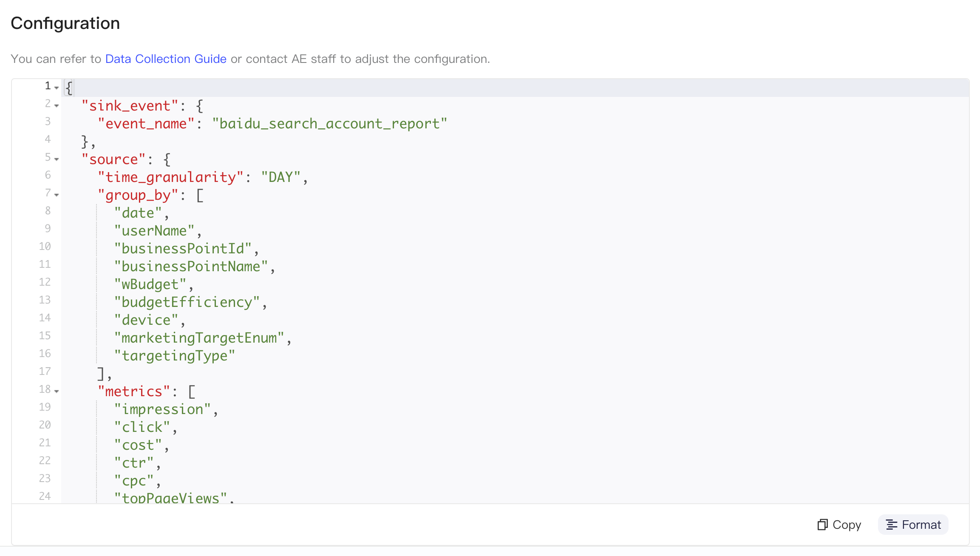Click the "event_name" key
This screenshot has height=556, width=980.
[x=146, y=124]
